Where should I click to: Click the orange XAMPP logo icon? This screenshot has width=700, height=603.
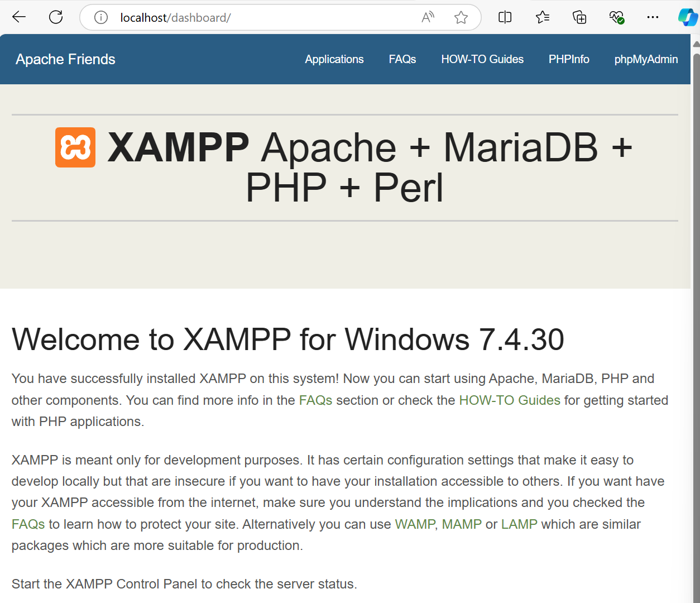(75, 147)
